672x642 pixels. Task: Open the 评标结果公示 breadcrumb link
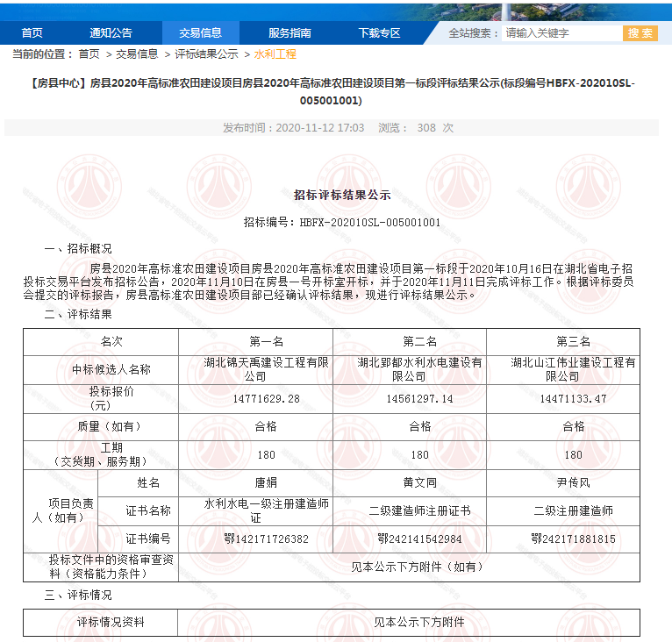206,54
